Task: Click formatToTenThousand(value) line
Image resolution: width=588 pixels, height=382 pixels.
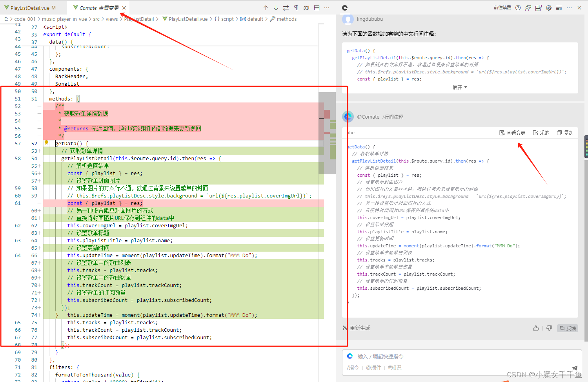Action: (98, 375)
